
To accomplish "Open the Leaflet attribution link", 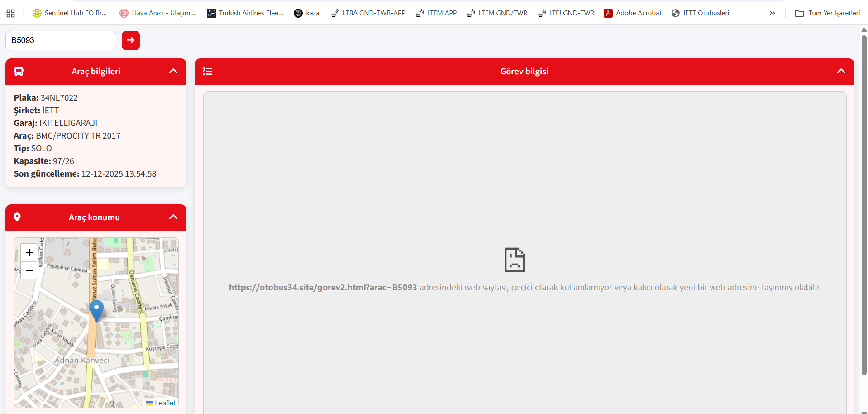I will point(165,403).
